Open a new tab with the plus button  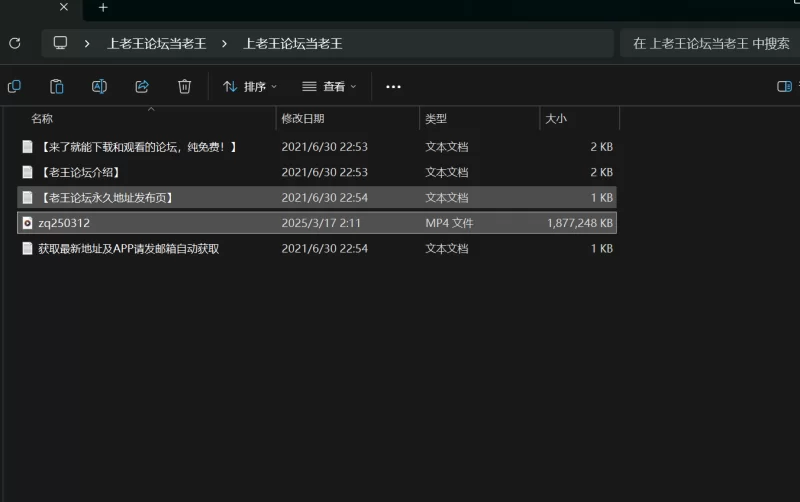[102, 8]
